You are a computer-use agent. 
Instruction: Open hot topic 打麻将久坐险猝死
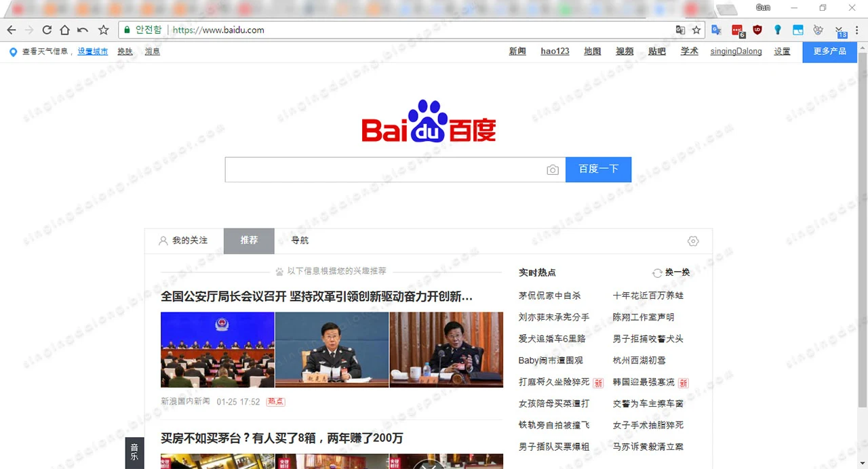554,382
